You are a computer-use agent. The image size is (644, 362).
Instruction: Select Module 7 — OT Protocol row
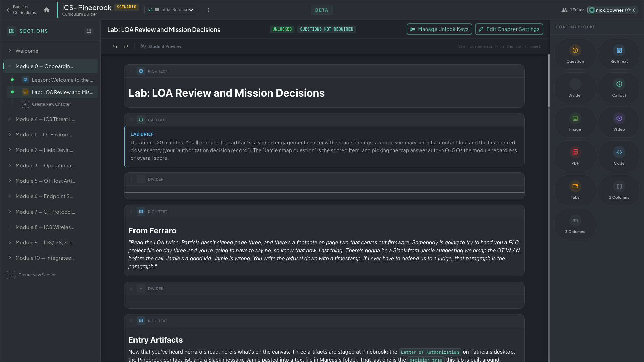coord(50,212)
